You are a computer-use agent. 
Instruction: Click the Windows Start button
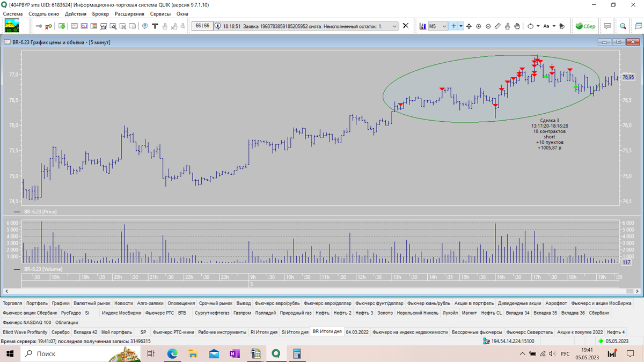coord(10,354)
